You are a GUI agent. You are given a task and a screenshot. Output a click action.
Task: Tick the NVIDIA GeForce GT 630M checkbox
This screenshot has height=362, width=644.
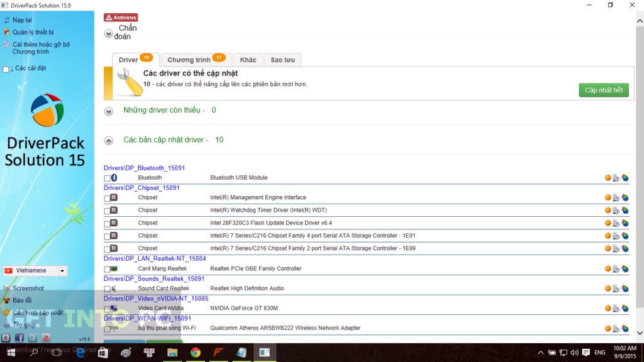107,309
